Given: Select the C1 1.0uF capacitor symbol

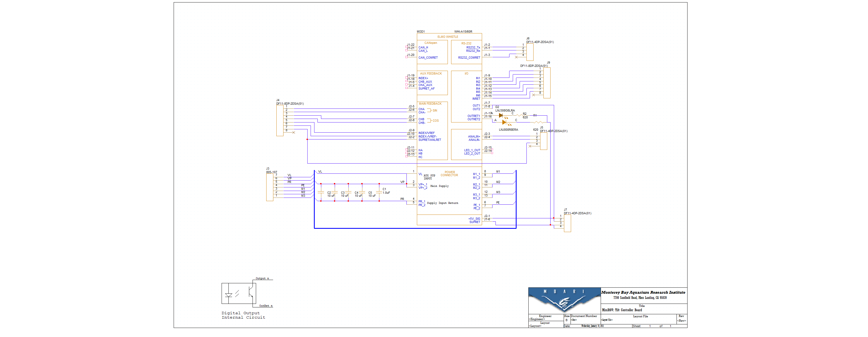Looking at the screenshot, I should pos(379,192).
